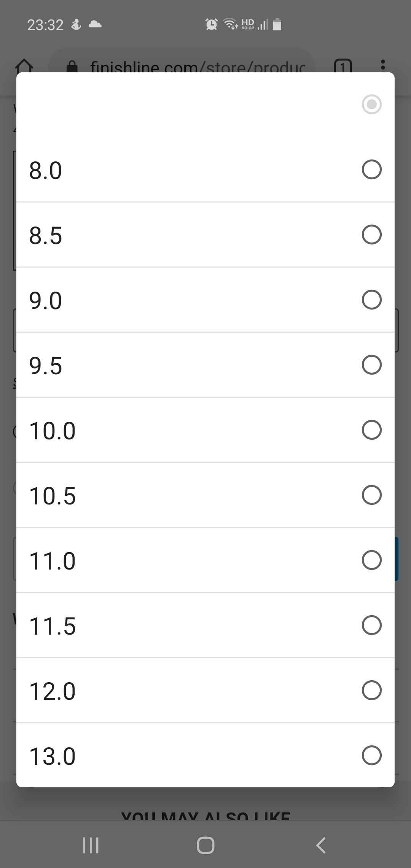The height and width of the screenshot is (868, 411).
Task: Tap the site security lock icon
Action: [x=72, y=67]
